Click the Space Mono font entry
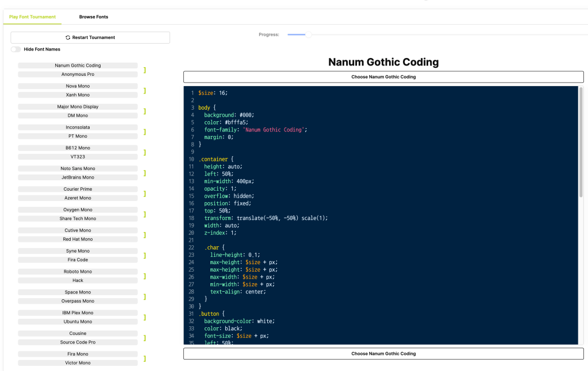Screen dimensions: 588x371 (78, 292)
